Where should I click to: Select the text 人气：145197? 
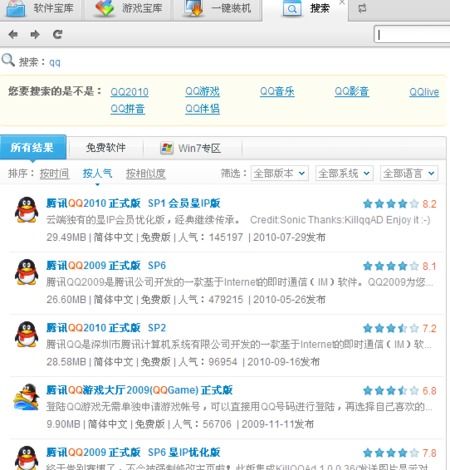[x=211, y=237]
